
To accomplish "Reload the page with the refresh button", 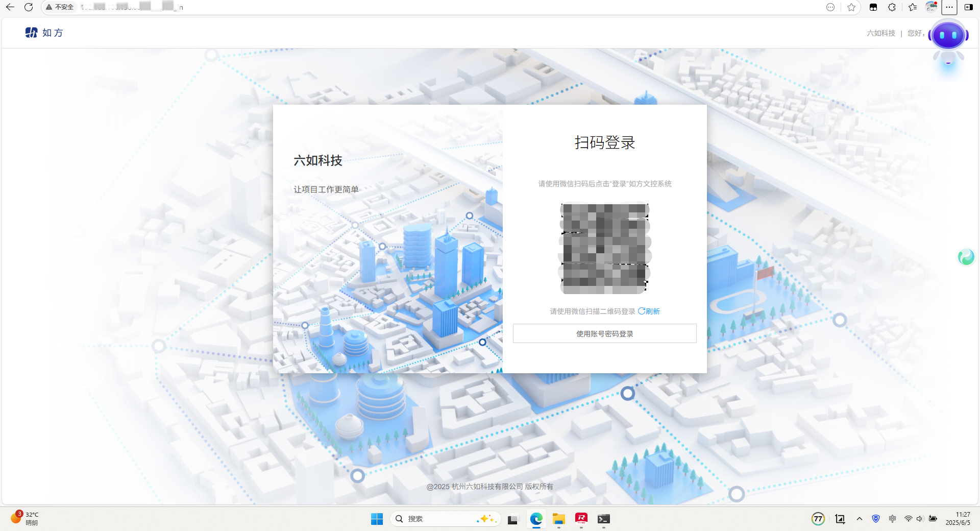I will click(29, 7).
